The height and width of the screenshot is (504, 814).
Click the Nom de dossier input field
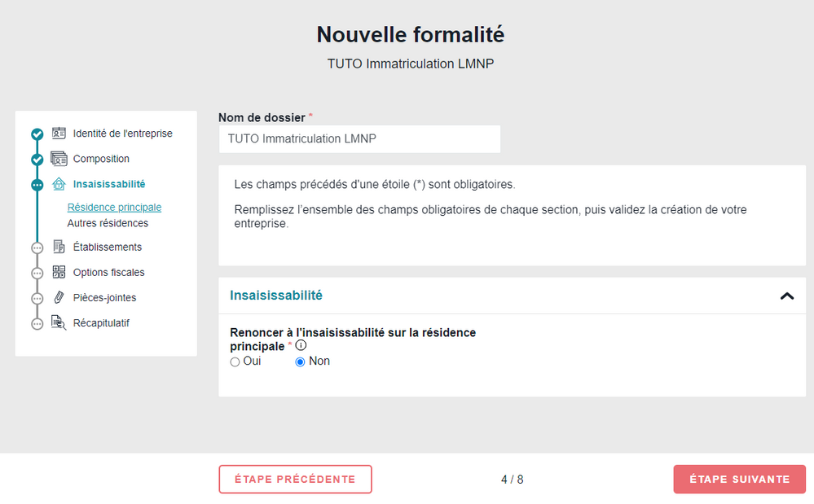click(359, 139)
